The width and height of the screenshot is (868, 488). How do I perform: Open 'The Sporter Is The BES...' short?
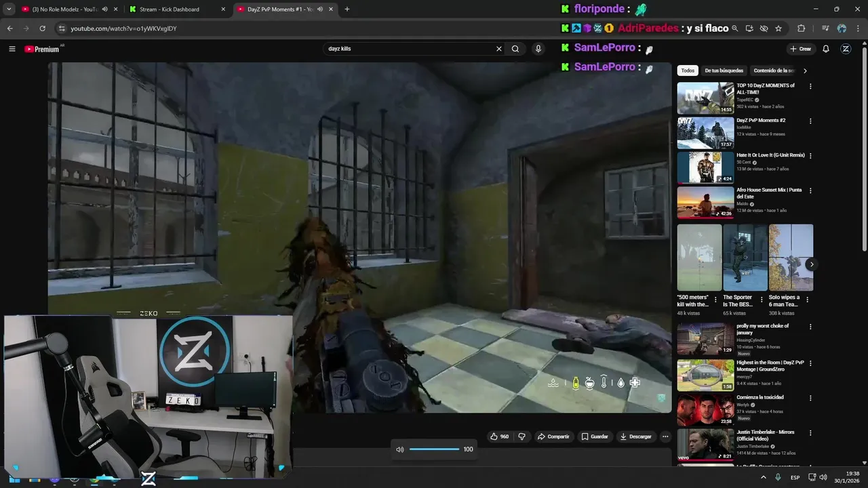click(x=745, y=258)
